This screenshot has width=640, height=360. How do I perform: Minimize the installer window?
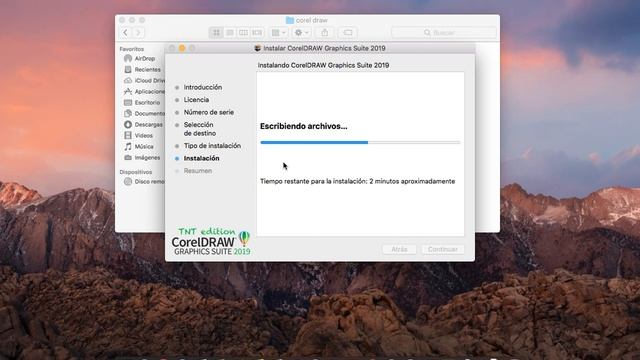tap(182, 48)
